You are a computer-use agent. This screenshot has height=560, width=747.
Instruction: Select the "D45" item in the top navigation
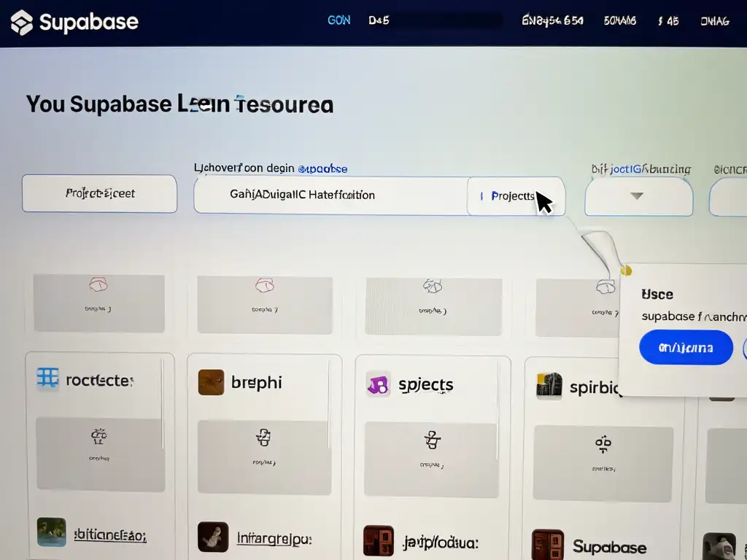tap(379, 20)
